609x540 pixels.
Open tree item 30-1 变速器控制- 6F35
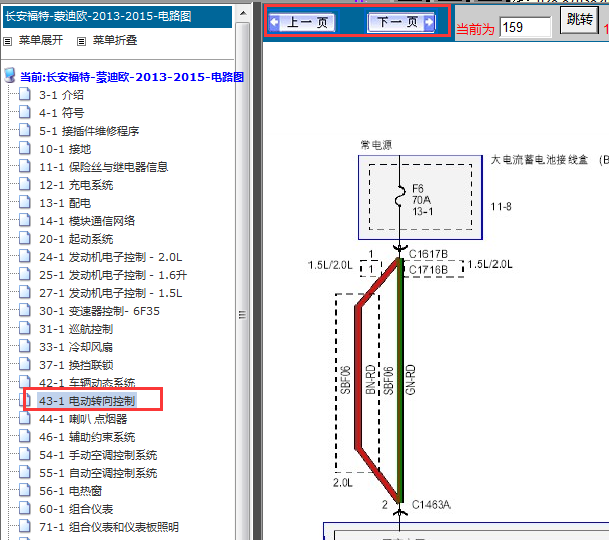(x=99, y=311)
